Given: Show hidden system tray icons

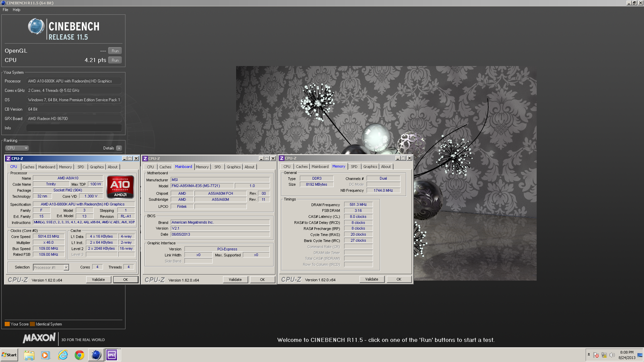Looking at the screenshot, I should [589, 355].
